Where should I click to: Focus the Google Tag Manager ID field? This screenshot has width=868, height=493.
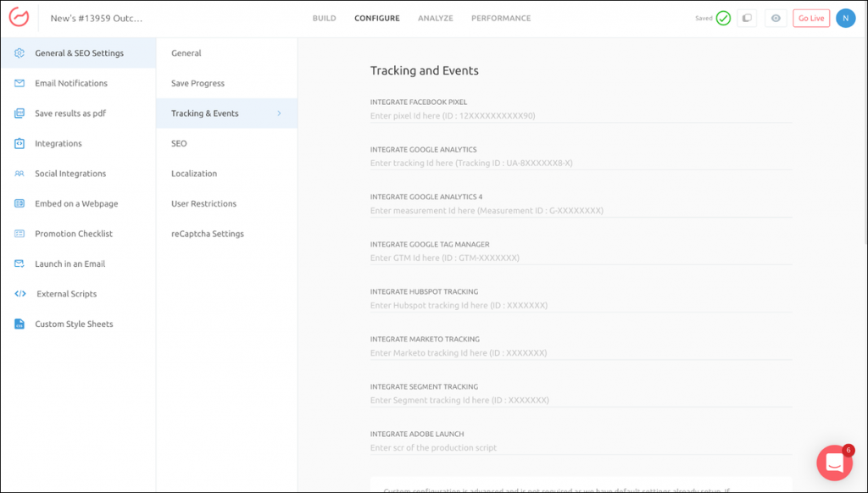click(x=581, y=258)
